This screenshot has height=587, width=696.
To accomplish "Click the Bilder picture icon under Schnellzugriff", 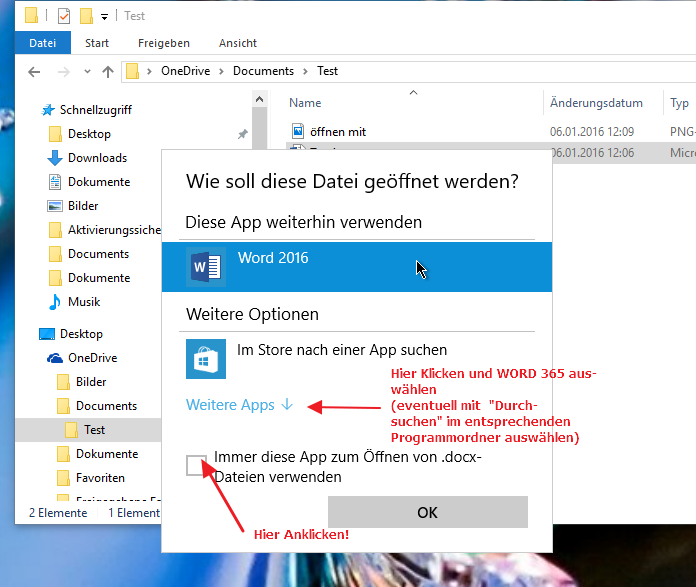I will coord(55,206).
